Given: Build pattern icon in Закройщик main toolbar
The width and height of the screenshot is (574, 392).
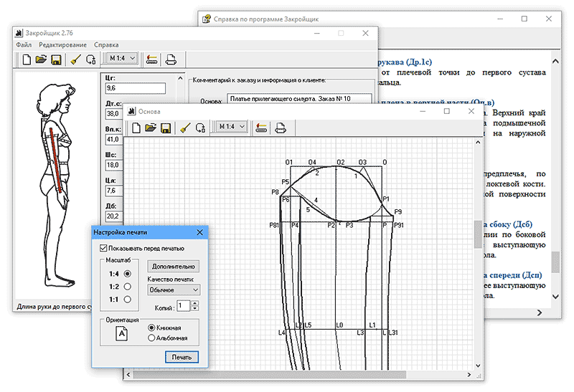Looking at the screenshot, I should click(x=151, y=59).
